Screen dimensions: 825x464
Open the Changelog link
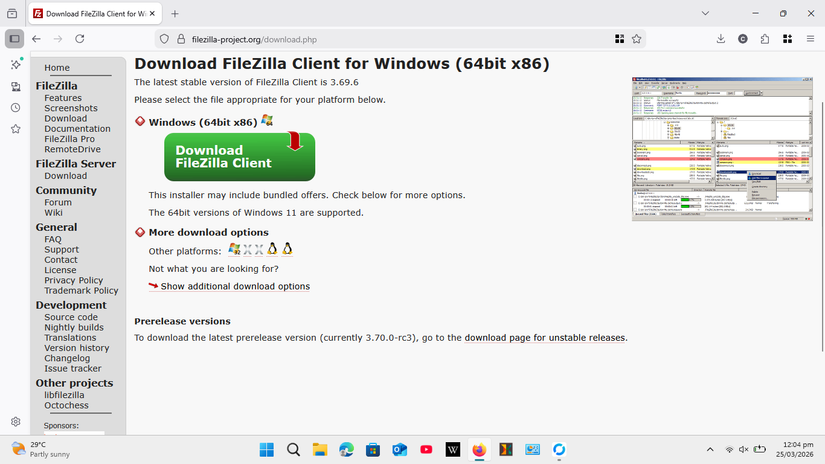pyautogui.click(x=67, y=358)
